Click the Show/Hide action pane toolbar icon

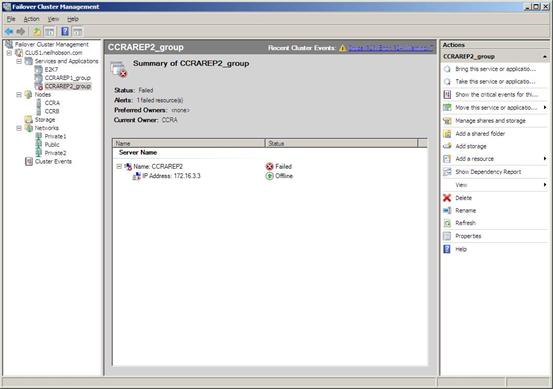78,32
